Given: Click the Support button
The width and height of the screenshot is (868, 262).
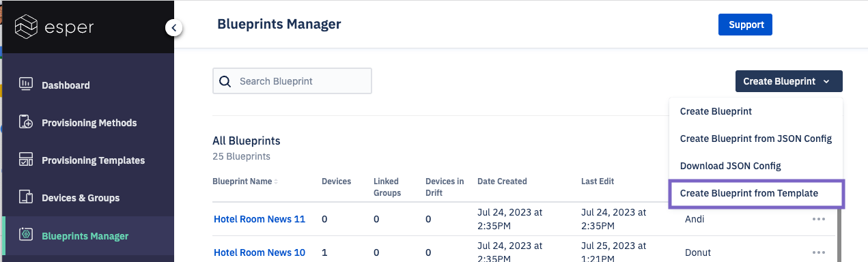Looking at the screenshot, I should coord(745,25).
